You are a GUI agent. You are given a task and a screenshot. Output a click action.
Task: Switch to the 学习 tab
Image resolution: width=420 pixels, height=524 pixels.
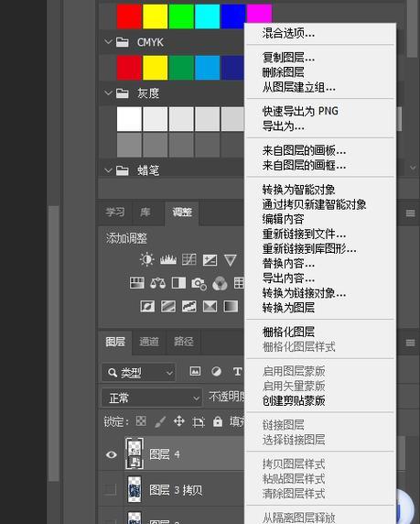coord(115,213)
